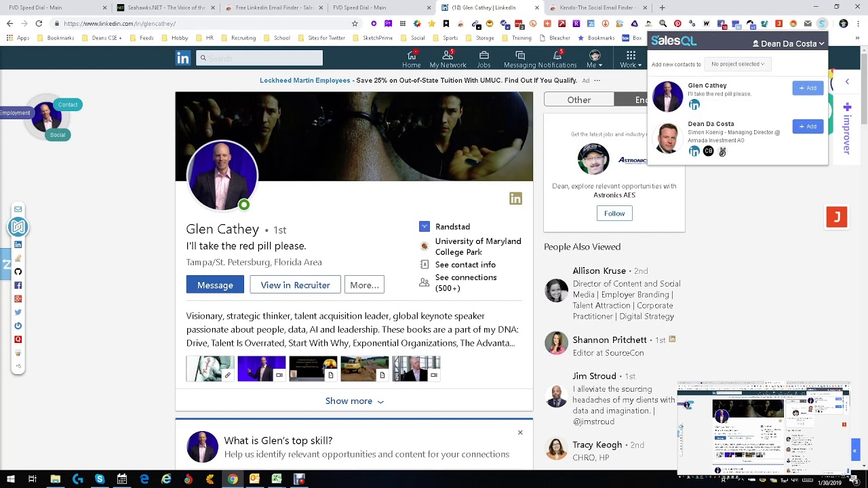Bookmark this page with star icon
This screenshot has width=868, height=488.
click(x=355, y=23)
